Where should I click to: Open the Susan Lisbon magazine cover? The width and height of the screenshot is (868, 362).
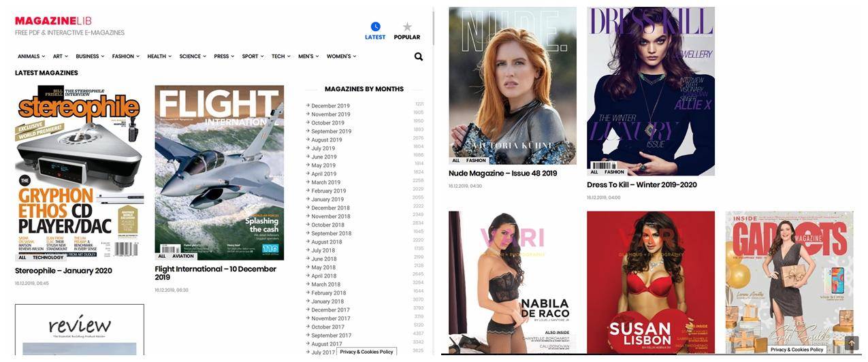point(651,282)
